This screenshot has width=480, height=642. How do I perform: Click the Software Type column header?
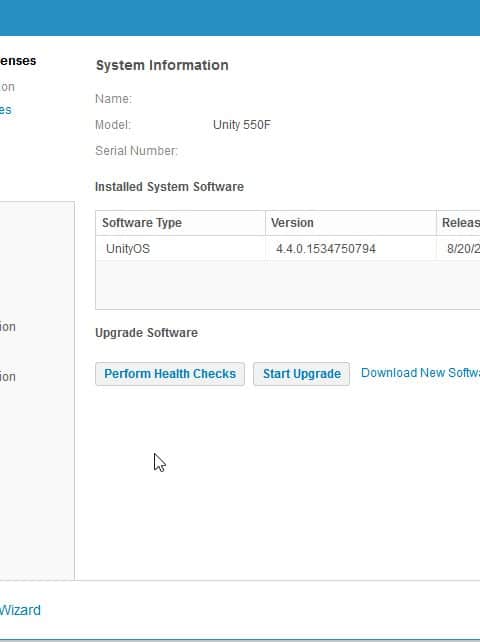click(180, 223)
